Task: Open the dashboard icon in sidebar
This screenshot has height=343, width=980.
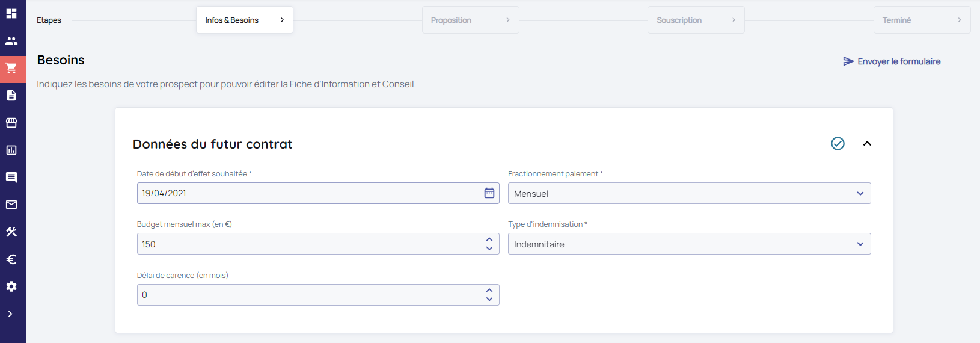Action: tap(11, 13)
